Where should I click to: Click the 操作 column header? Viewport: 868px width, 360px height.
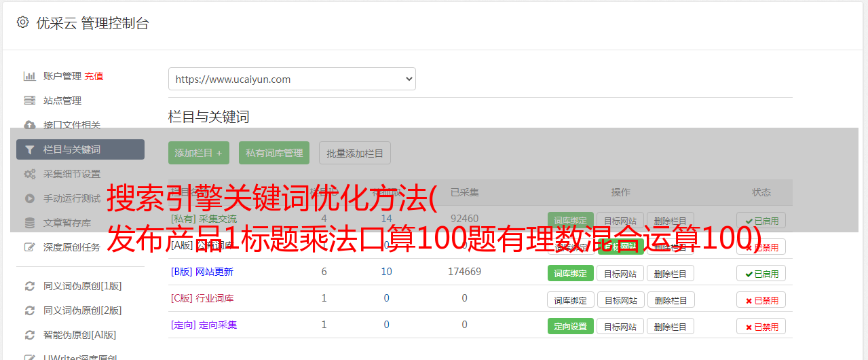(x=620, y=192)
